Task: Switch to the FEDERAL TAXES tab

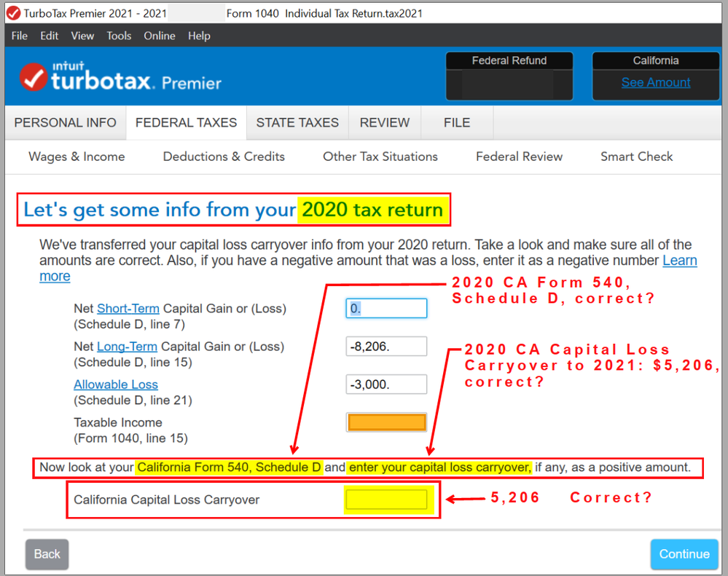Action: [186, 122]
